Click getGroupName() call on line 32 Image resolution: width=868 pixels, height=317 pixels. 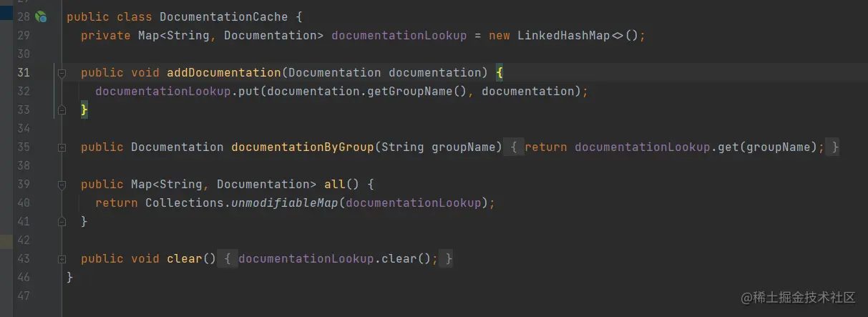coord(416,91)
